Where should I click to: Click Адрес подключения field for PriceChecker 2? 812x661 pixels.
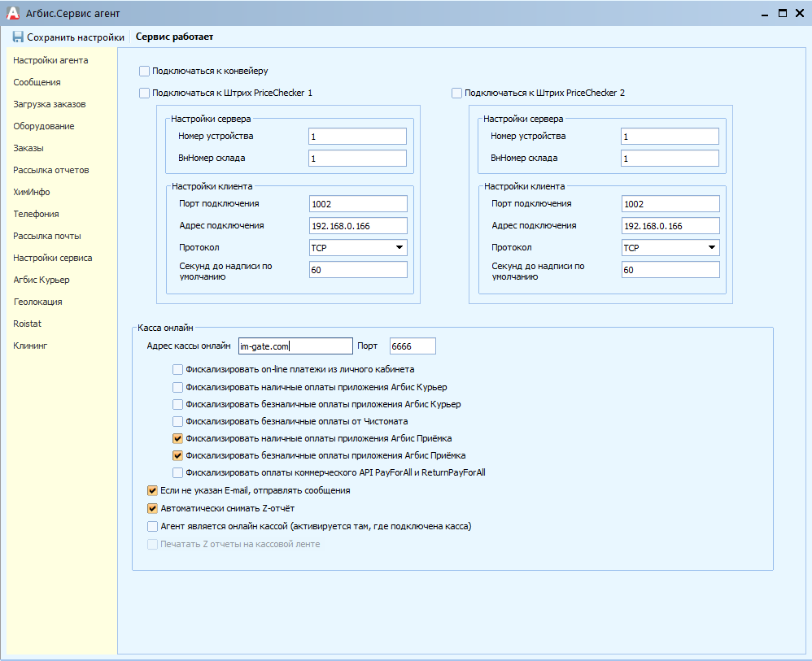tap(670, 226)
